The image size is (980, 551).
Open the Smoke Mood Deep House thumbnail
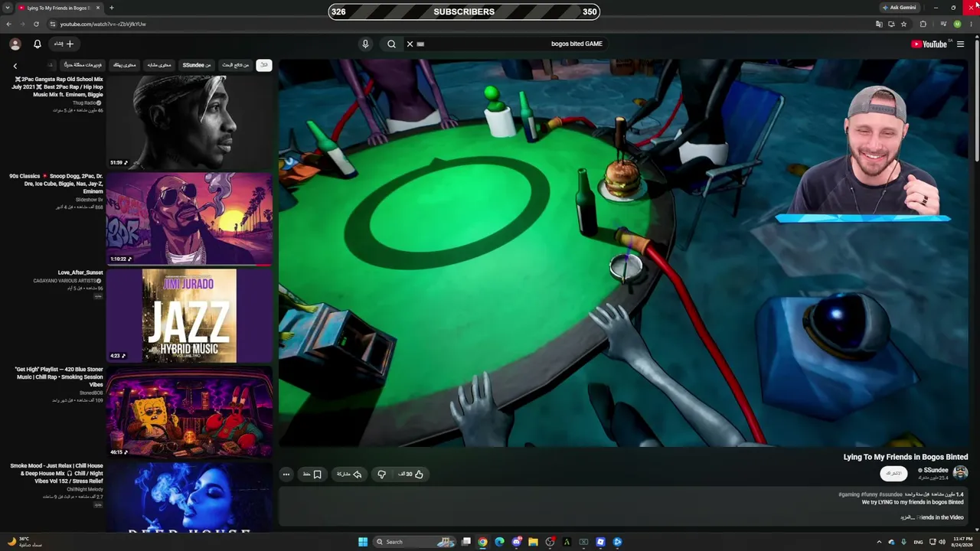[189, 497]
